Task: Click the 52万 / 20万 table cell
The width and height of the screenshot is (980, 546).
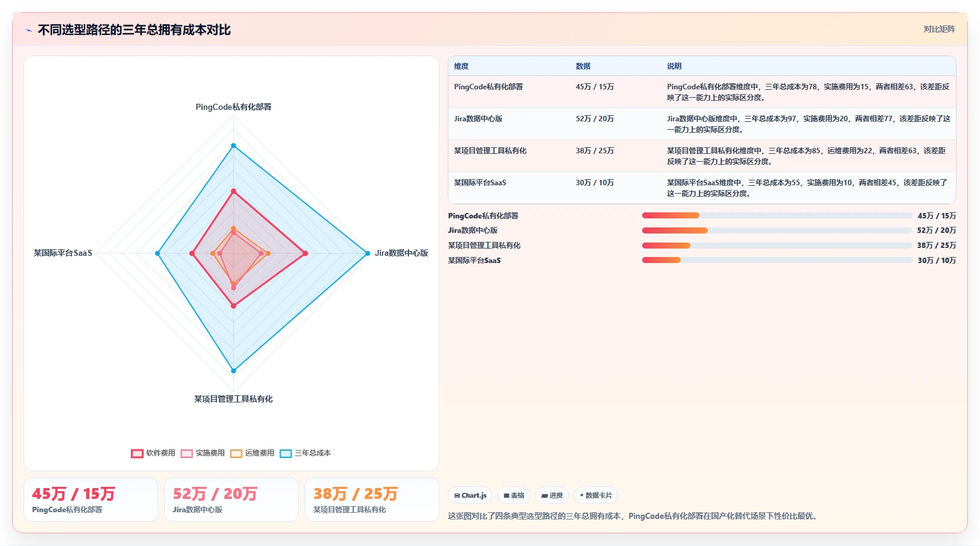Action: tap(594, 119)
